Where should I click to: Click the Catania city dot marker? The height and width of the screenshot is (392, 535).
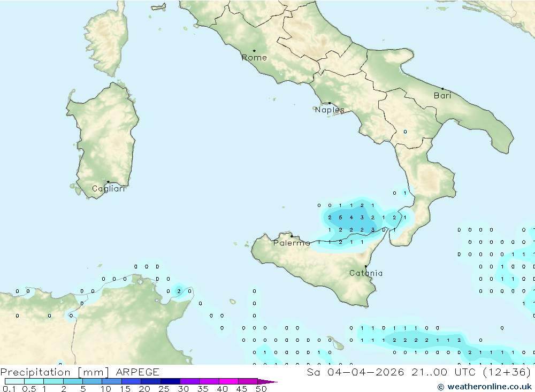coord(366,266)
